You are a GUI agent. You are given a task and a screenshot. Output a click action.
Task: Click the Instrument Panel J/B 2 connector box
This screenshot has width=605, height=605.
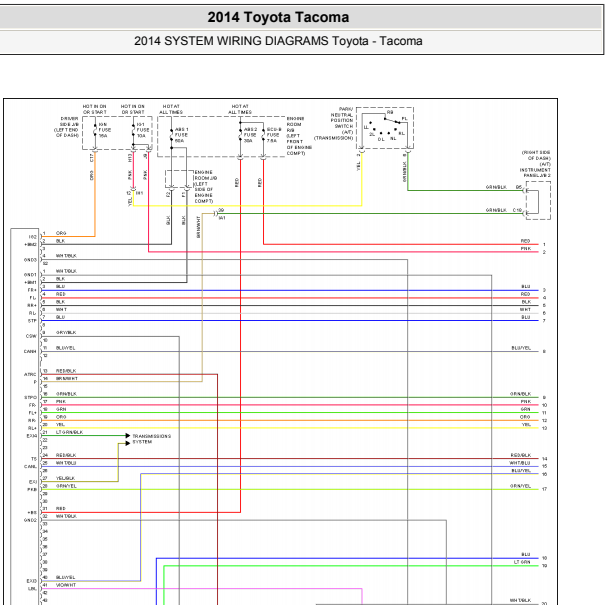click(x=537, y=199)
